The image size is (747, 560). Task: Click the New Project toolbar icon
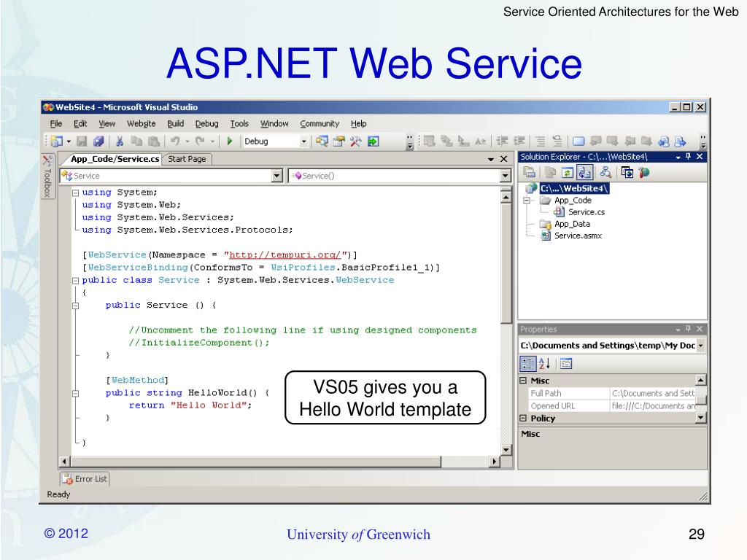(57, 141)
